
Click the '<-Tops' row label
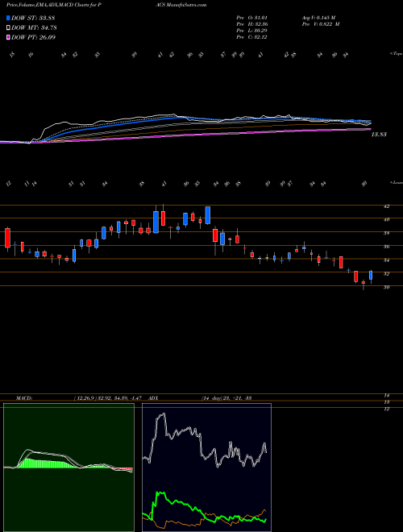coord(396,54)
